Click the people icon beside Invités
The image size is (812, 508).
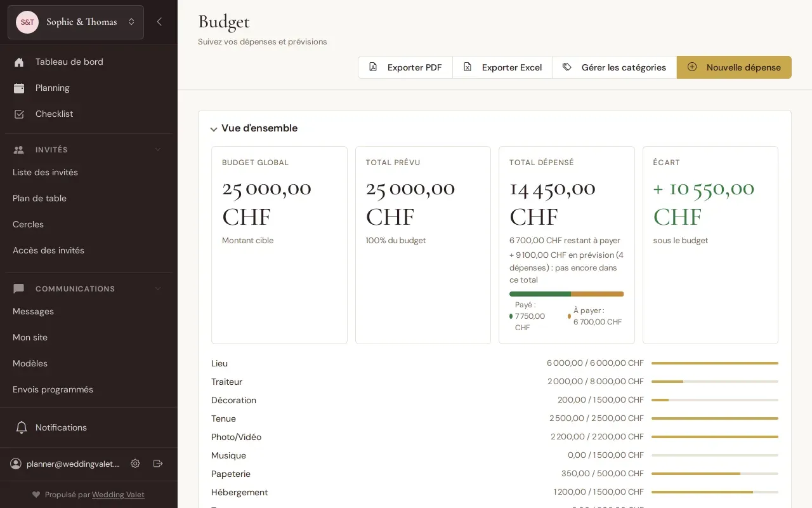(19, 150)
